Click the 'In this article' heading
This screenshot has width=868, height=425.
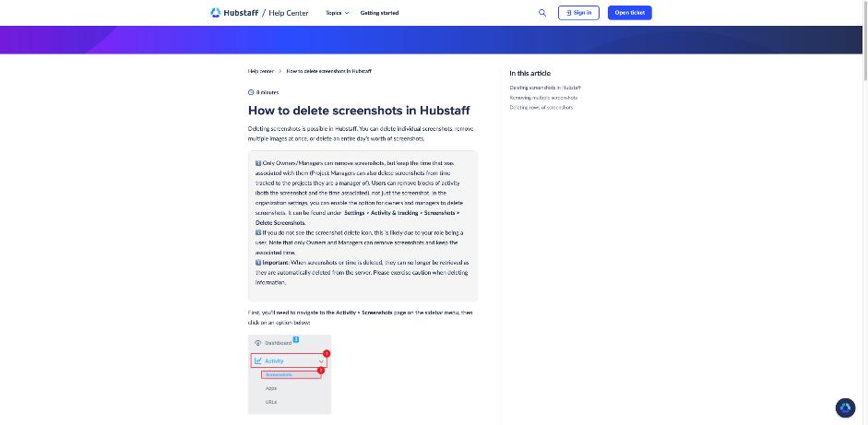529,73
